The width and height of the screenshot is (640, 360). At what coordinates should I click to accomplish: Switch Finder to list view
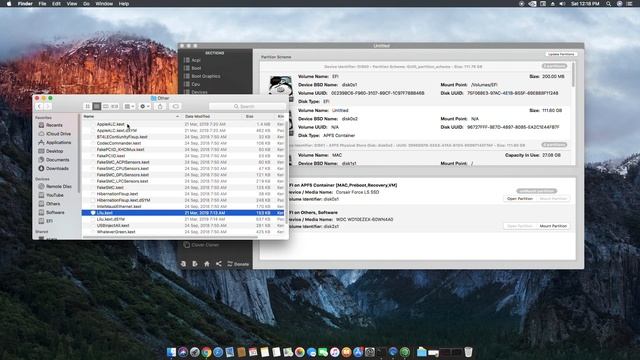click(x=97, y=107)
